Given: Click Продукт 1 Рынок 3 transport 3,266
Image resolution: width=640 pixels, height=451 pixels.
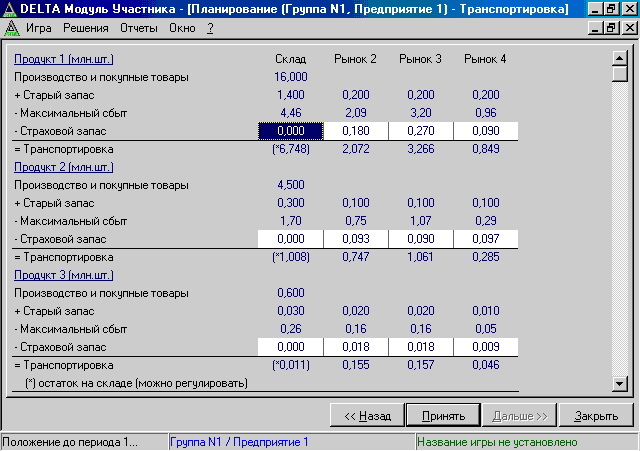Looking at the screenshot, I should (x=421, y=149).
